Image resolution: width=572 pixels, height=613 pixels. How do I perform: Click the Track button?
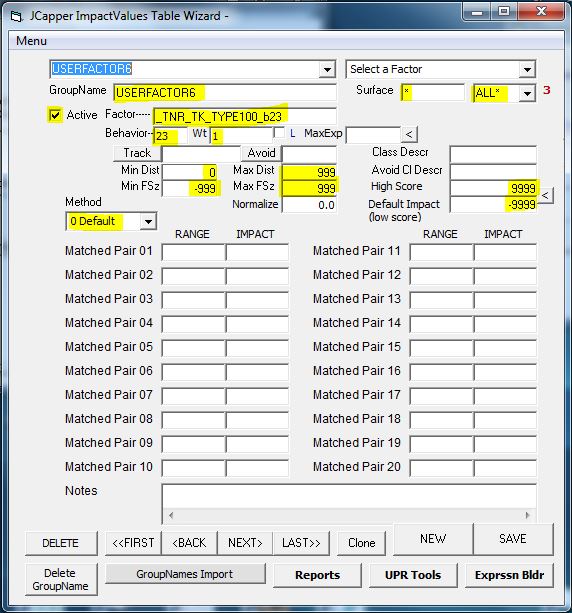click(137, 153)
